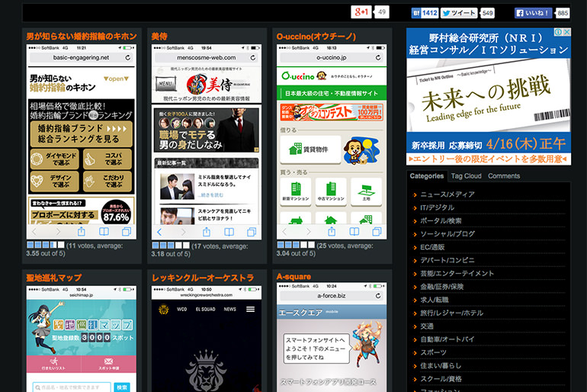
Task: Open the 美侍 title link
Action: tap(159, 37)
